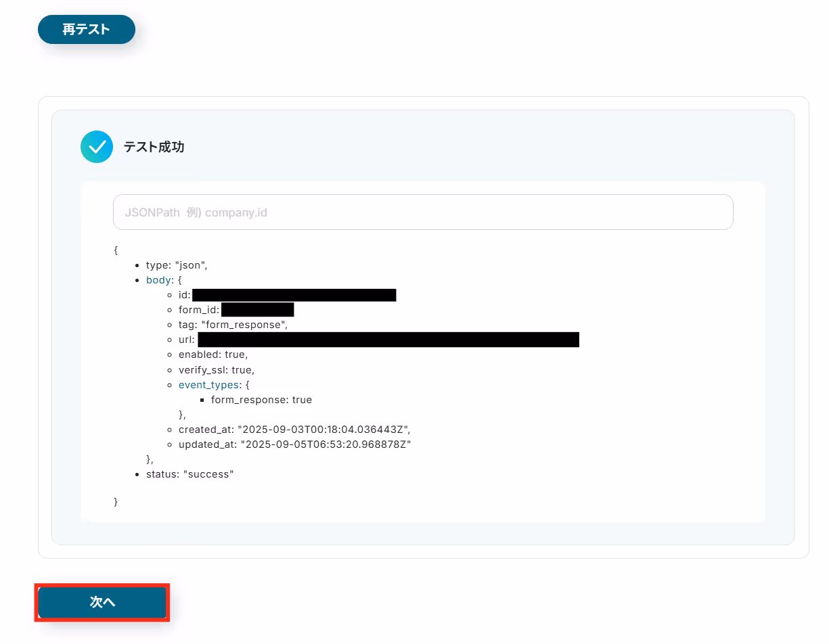Image resolution: width=829 pixels, height=644 pixels.
Task: Collapse the body key in JSON
Action: coord(160,280)
